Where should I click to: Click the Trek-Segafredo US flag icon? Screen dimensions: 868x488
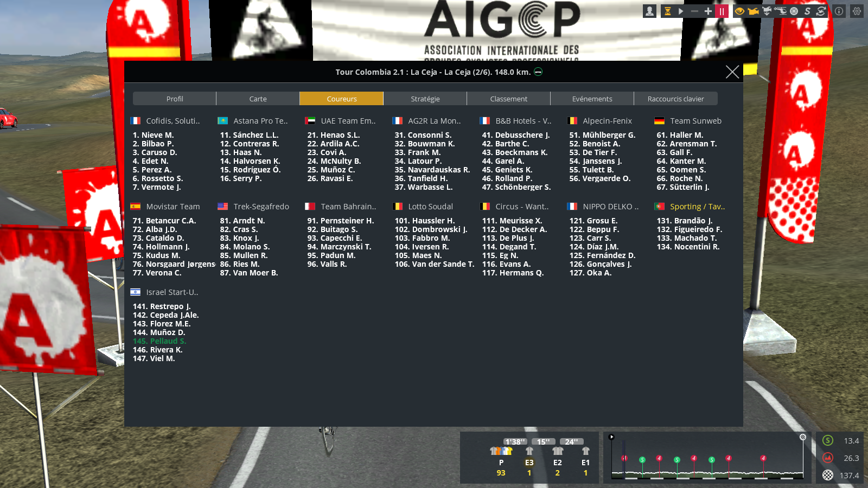(223, 207)
